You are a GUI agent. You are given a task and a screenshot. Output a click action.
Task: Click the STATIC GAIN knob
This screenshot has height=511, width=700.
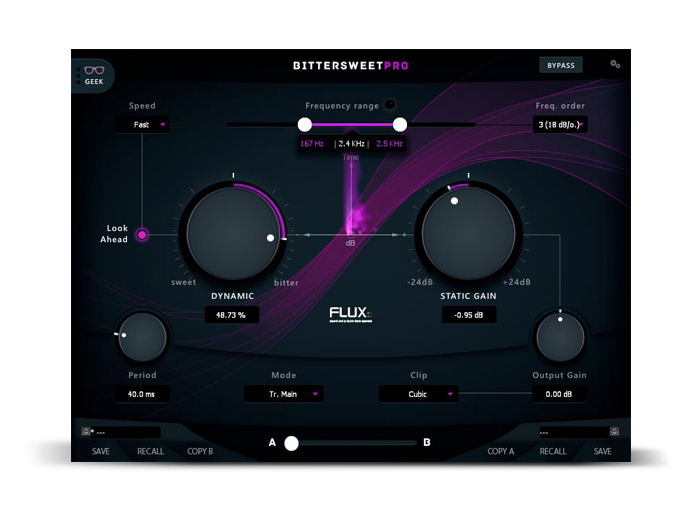[x=468, y=234]
